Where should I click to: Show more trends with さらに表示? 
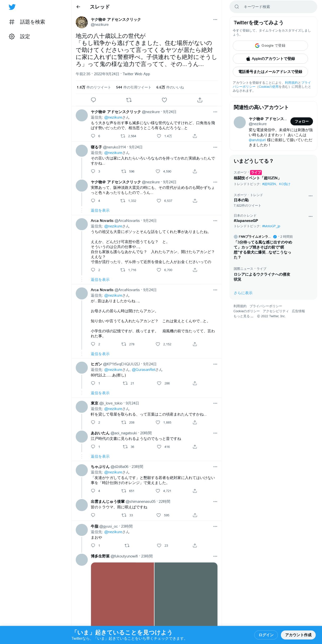(x=243, y=293)
